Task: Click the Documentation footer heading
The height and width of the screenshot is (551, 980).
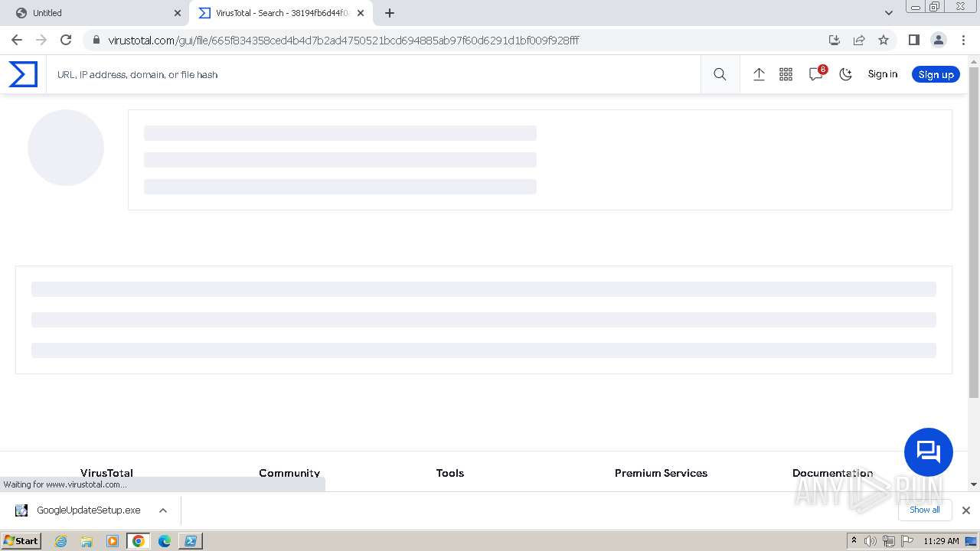Action: [x=832, y=473]
